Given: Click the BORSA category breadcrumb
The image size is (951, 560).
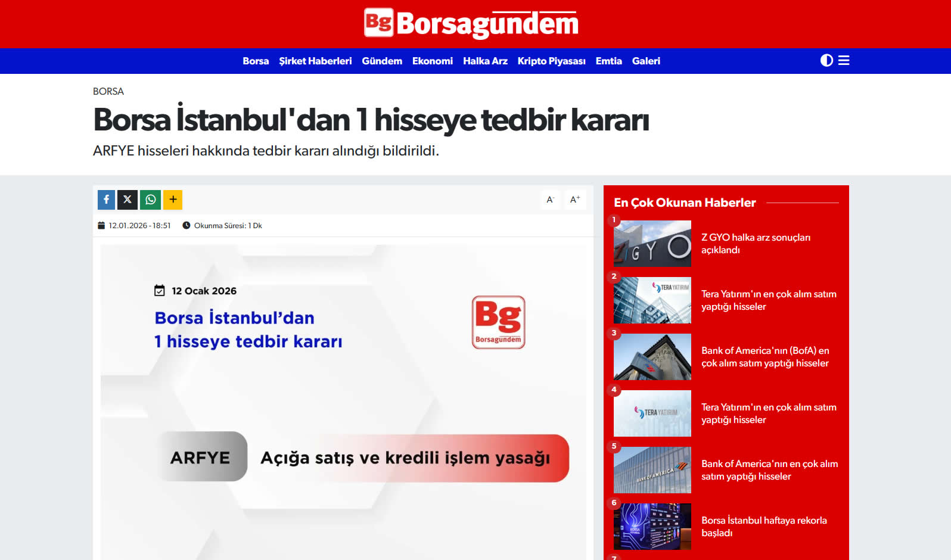Looking at the screenshot, I should [x=108, y=92].
